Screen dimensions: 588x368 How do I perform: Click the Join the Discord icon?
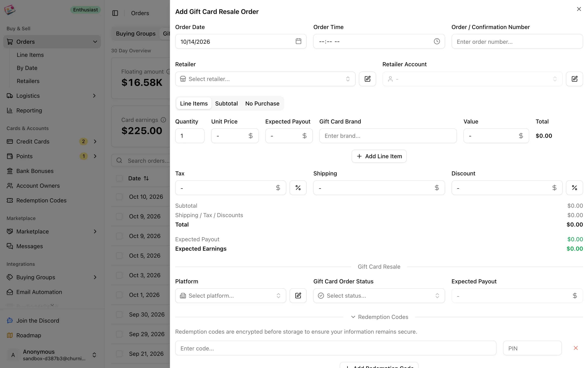(x=10, y=321)
